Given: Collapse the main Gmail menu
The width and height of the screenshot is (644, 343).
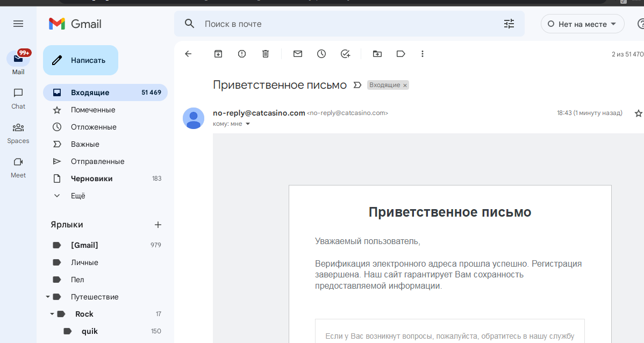Looking at the screenshot, I should pos(18,24).
